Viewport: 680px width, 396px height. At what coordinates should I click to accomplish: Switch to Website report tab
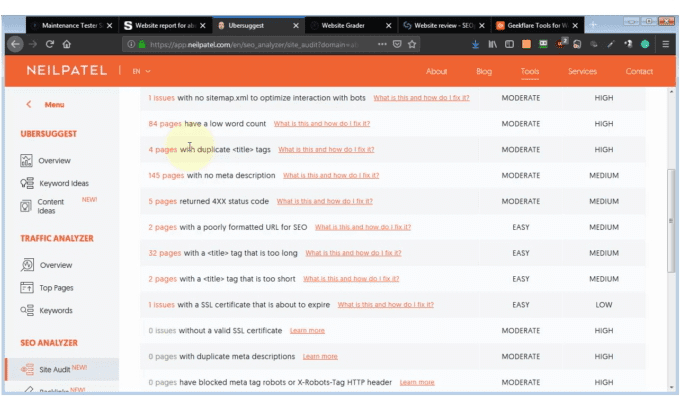tap(165, 26)
